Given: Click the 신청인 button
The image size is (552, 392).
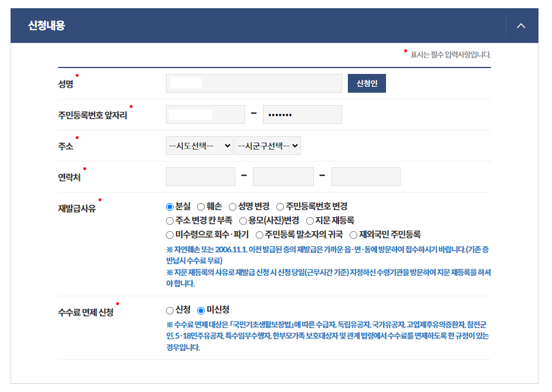Looking at the screenshot, I should (x=367, y=83).
